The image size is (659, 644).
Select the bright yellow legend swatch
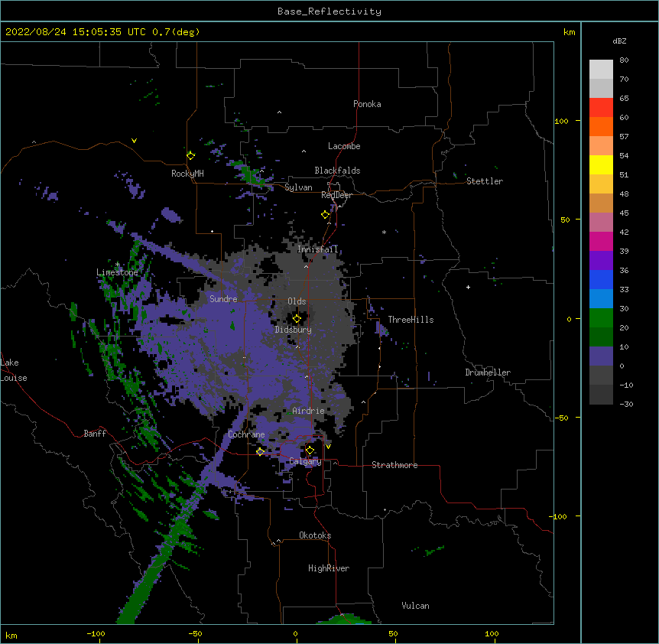(x=601, y=164)
